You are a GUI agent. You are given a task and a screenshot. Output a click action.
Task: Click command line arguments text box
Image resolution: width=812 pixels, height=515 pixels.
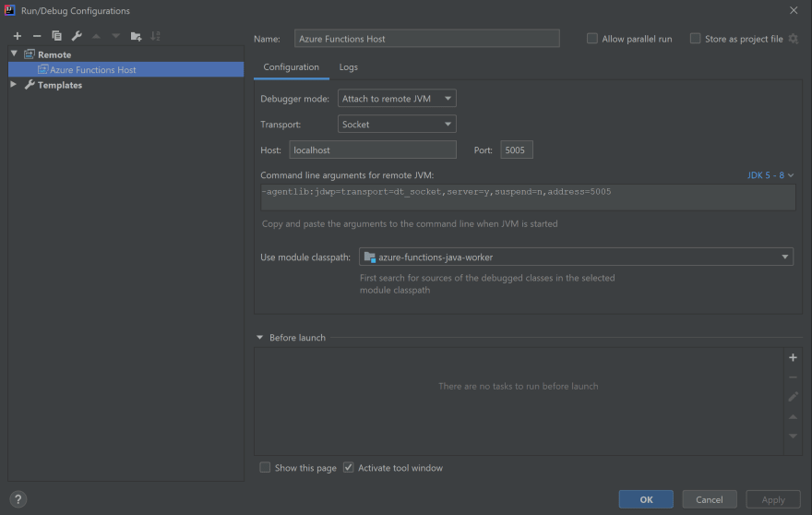point(528,197)
